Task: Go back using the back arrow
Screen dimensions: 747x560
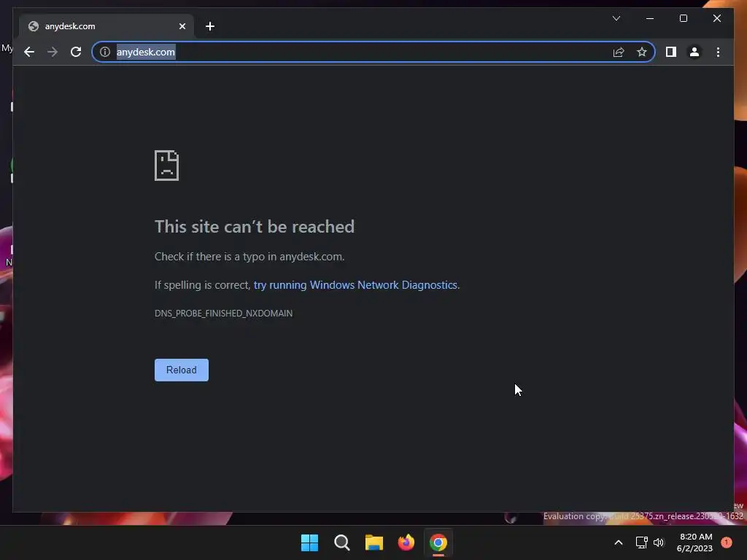Action: (29, 52)
